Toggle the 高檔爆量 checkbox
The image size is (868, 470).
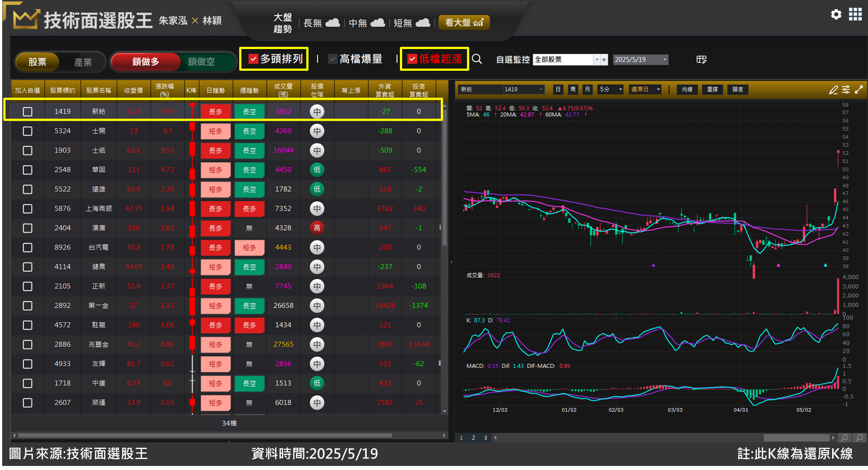pos(333,59)
